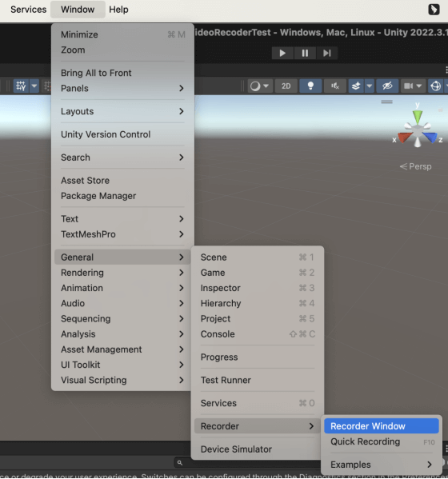Toggle scene audio mute icon
This screenshot has height=479, width=448.
[x=335, y=86]
